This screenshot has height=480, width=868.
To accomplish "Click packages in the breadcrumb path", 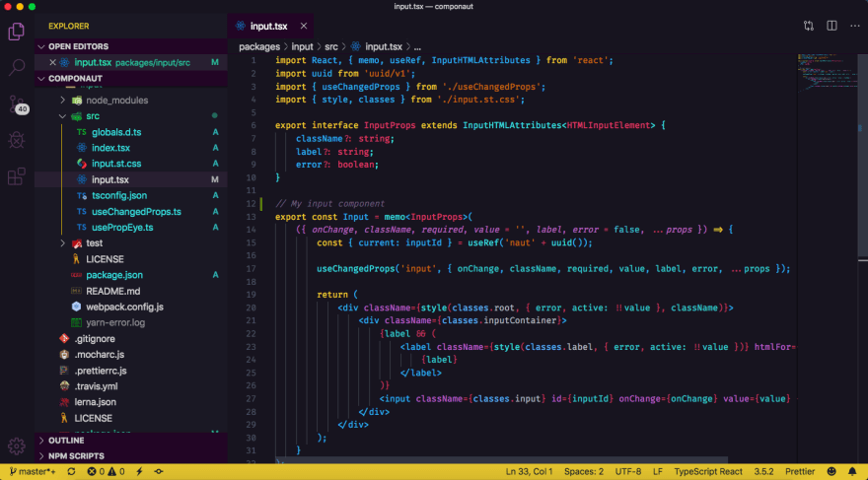I will pos(259,47).
